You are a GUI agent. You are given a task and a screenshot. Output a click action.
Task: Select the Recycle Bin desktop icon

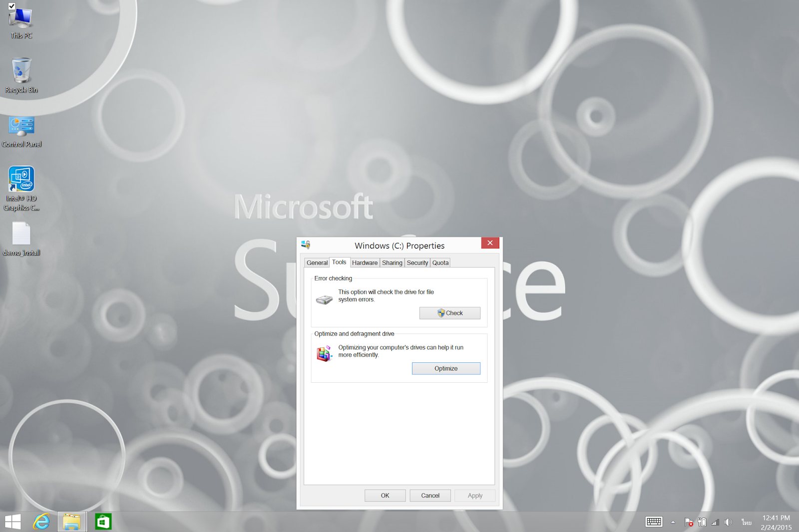(21, 76)
